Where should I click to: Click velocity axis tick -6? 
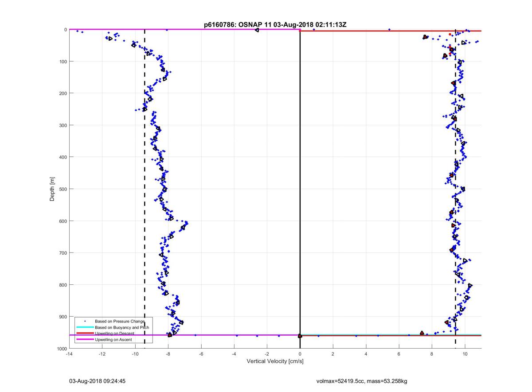point(201,354)
